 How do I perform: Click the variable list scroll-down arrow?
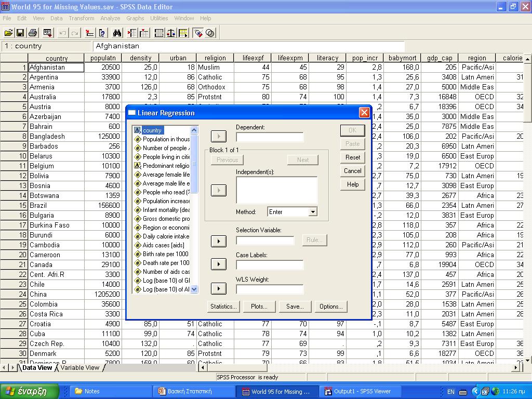pyautogui.click(x=194, y=289)
